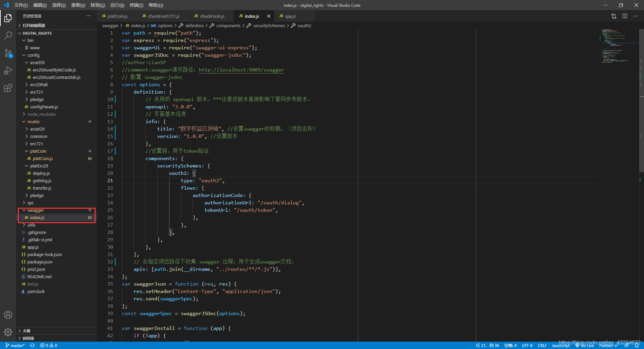Open the Extensions view
The height and width of the screenshot is (349, 644).
point(8,88)
